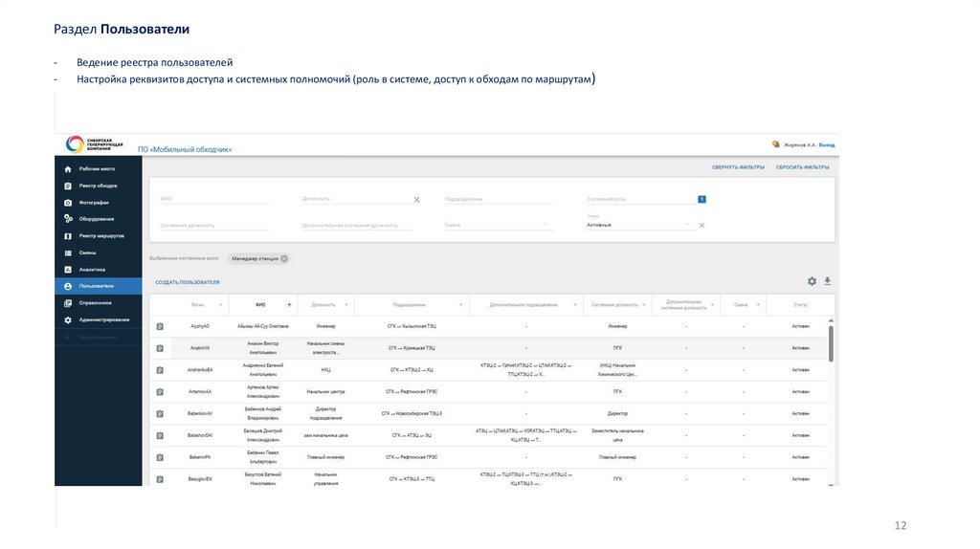980x549 pixels.
Task: Clear the Статус filter value
Action: click(x=702, y=226)
